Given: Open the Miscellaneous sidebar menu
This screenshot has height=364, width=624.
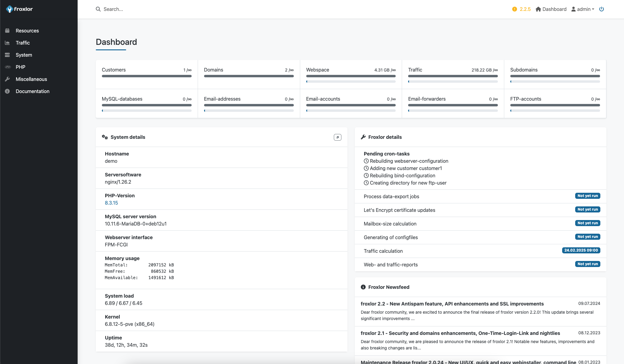Looking at the screenshot, I should (x=39, y=79).
